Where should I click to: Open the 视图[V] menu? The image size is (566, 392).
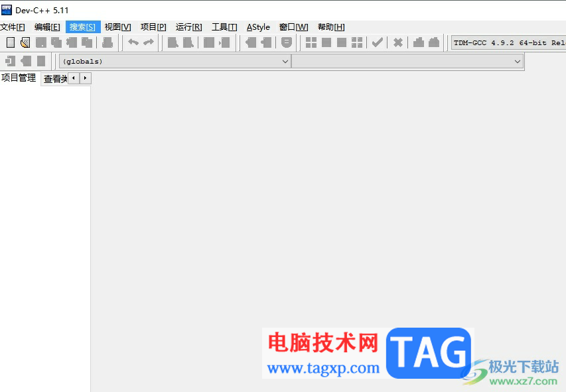[x=117, y=27]
